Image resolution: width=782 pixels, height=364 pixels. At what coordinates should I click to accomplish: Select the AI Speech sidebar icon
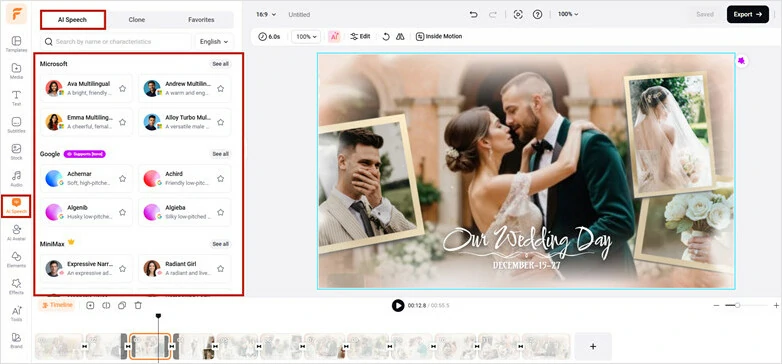pyautogui.click(x=16, y=206)
